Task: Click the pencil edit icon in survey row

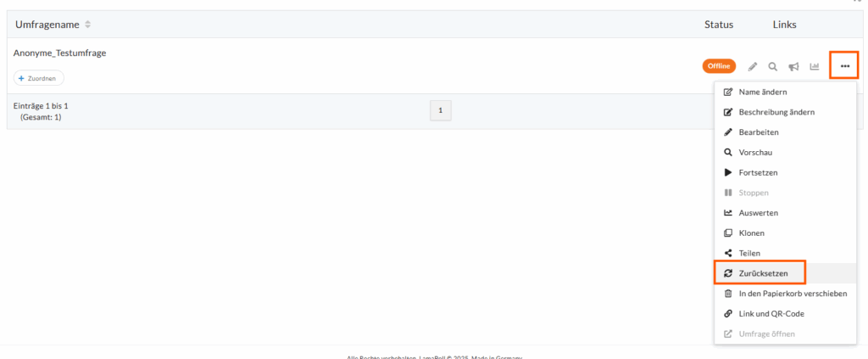Action: [753, 66]
